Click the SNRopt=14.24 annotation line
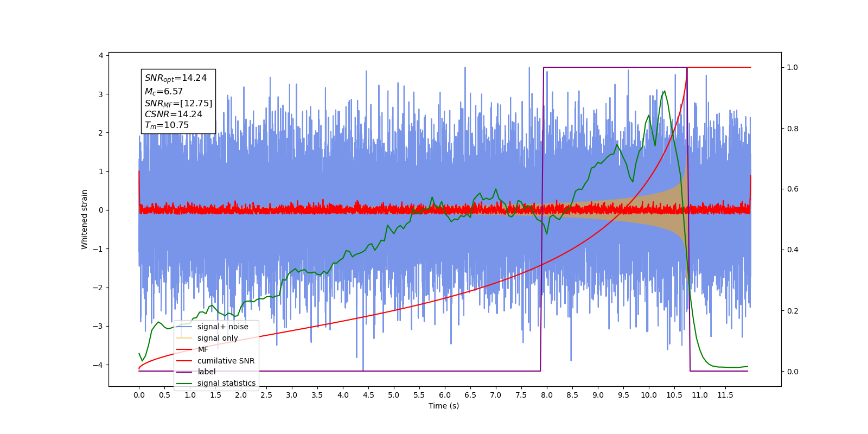868x434 pixels. pos(176,78)
